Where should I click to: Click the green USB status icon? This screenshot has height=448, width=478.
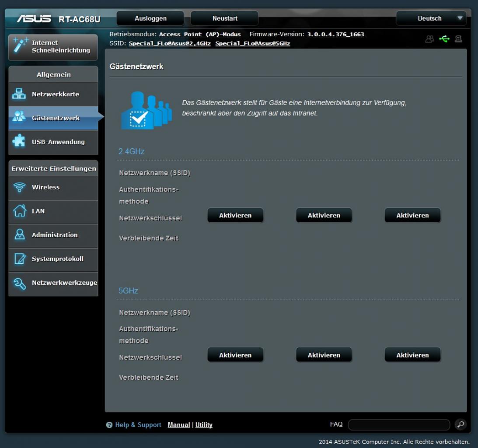click(444, 39)
